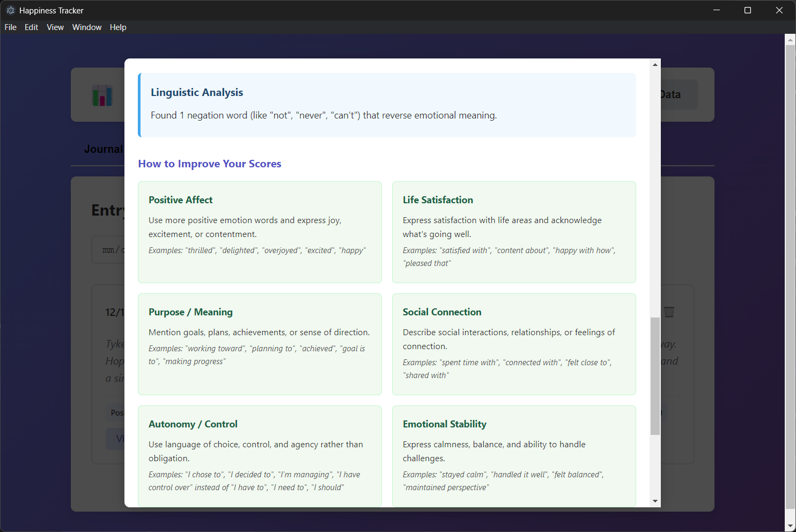Click the Autonomy / Control card title
This screenshot has height=532, width=796.
pyautogui.click(x=193, y=424)
